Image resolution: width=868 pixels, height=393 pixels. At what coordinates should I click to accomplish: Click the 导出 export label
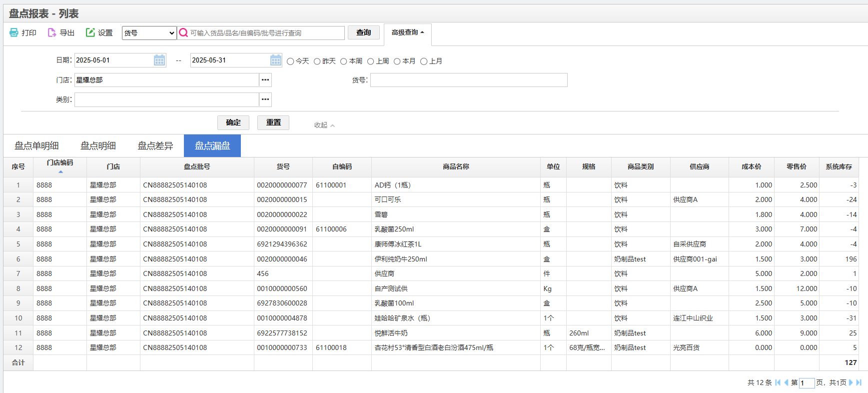[67, 33]
